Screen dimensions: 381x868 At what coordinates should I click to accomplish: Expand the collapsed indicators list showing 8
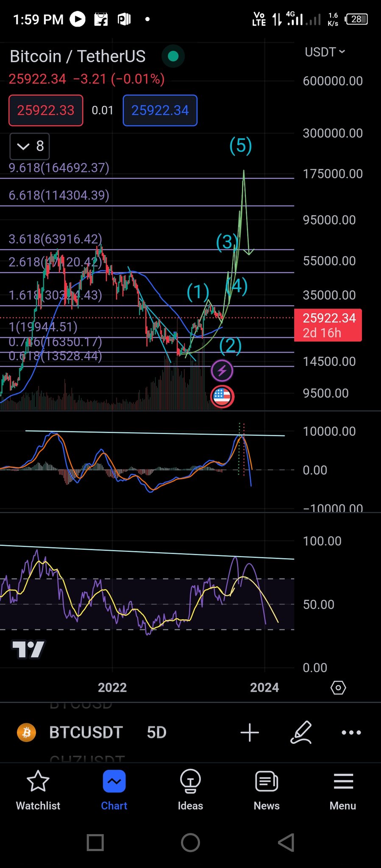pyautogui.click(x=30, y=146)
